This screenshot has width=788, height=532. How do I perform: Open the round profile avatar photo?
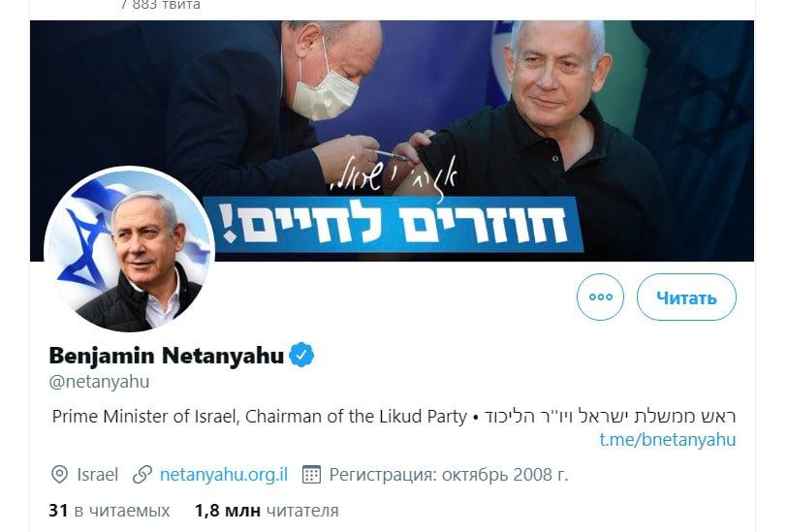pos(130,249)
